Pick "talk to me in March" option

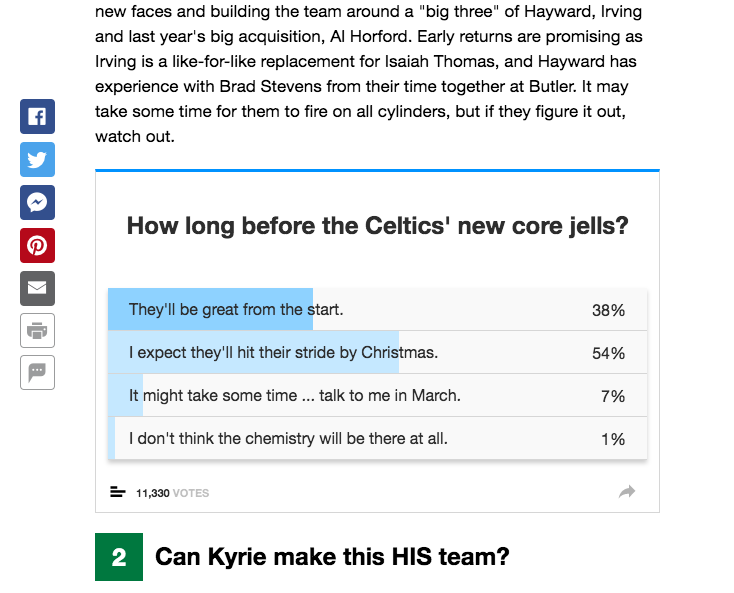(377, 395)
